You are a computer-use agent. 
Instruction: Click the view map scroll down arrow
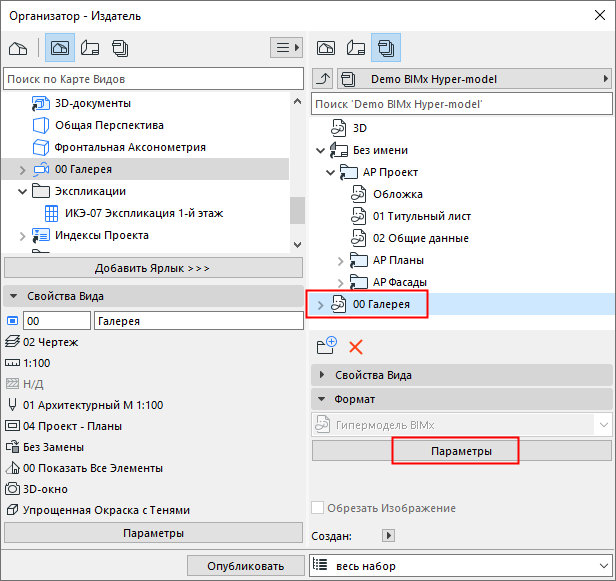[297, 245]
